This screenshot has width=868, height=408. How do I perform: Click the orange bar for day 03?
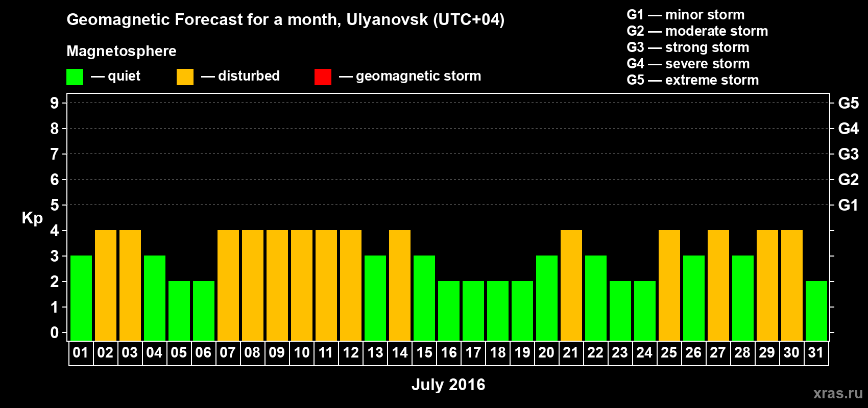[130, 286]
